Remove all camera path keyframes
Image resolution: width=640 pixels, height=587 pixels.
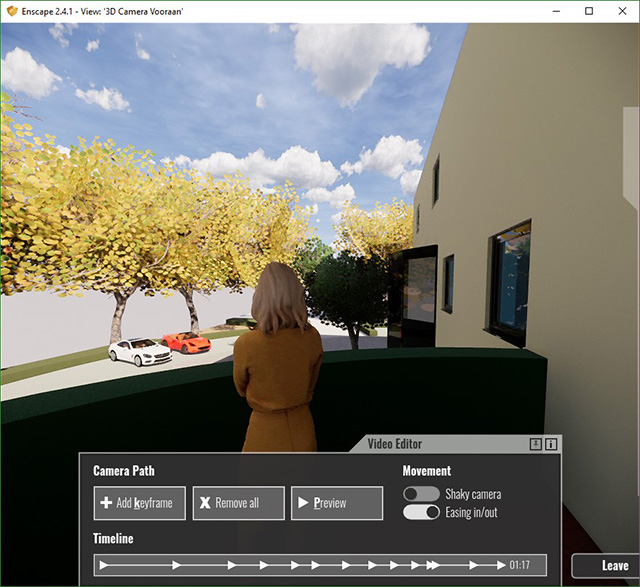click(x=238, y=503)
